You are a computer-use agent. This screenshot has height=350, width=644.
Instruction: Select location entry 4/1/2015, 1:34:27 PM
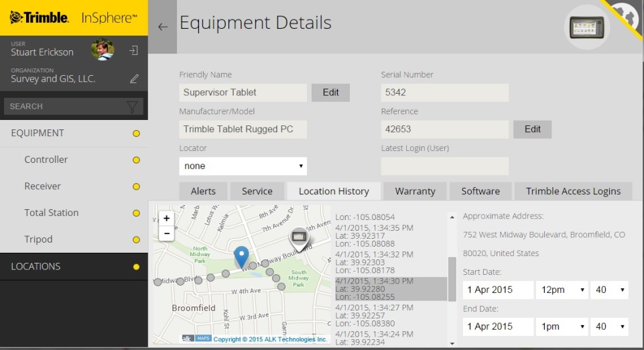click(390, 316)
